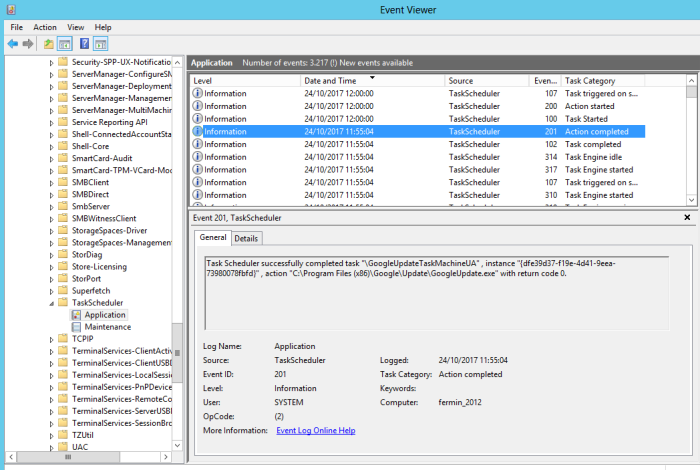Expand the SMBDirect tree node
Image resolution: width=700 pixels, height=470 pixels.
pos(51,195)
